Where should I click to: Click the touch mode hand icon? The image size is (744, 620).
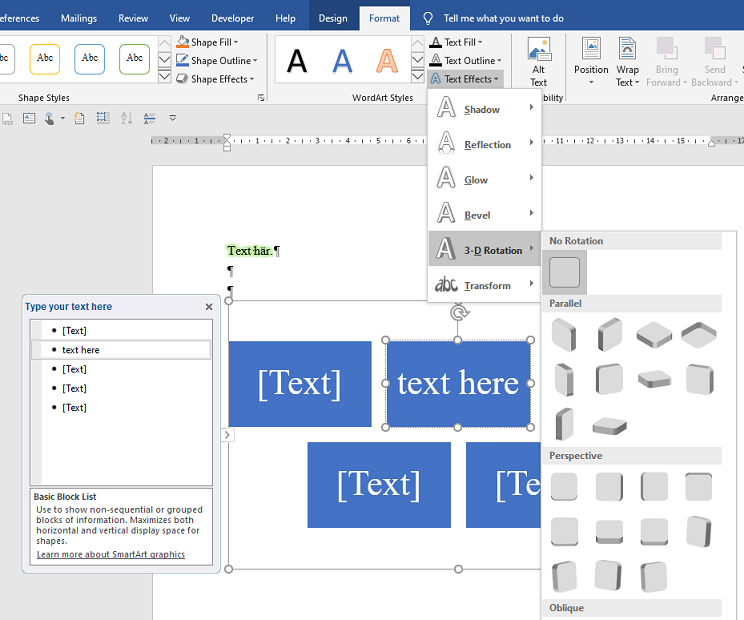point(49,118)
